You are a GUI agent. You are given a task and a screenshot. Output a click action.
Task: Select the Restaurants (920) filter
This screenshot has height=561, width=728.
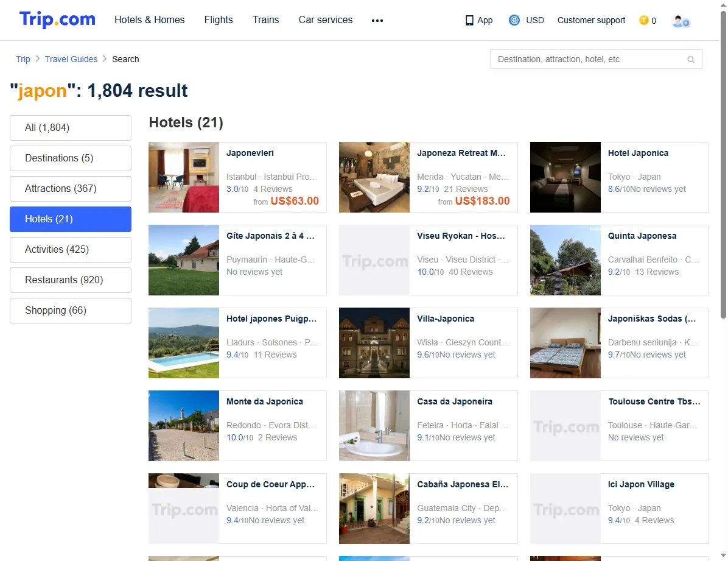tap(71, 280)
